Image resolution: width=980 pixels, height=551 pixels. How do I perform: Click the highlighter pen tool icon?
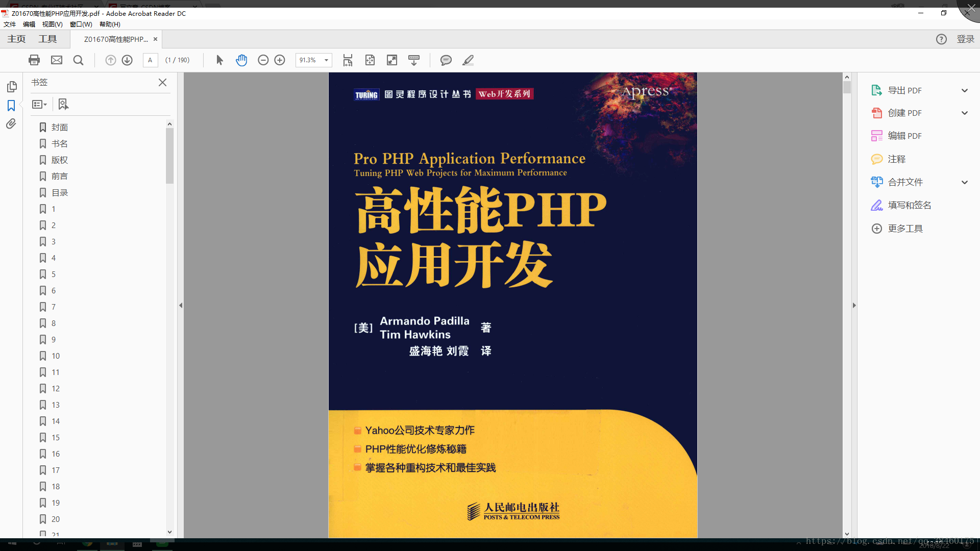point(468,60)
